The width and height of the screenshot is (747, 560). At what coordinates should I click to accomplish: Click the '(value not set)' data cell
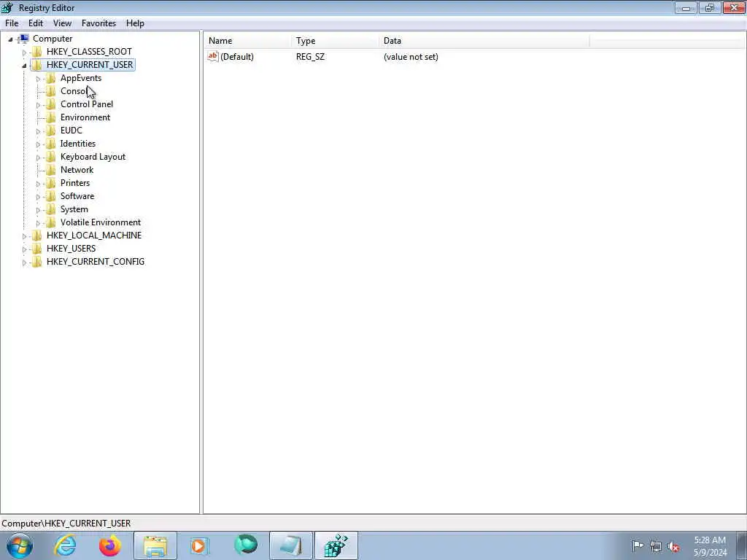[x=411, y=57]
